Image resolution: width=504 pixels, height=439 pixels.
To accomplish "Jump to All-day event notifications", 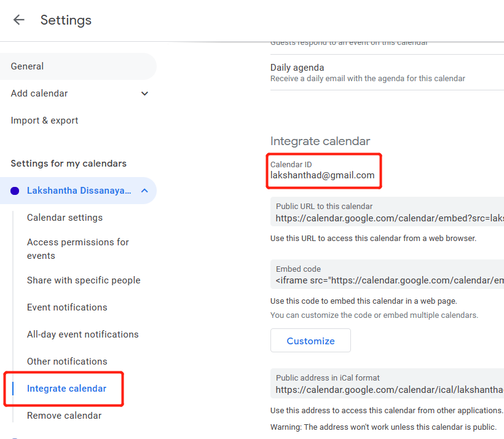I will click(83, 334).
